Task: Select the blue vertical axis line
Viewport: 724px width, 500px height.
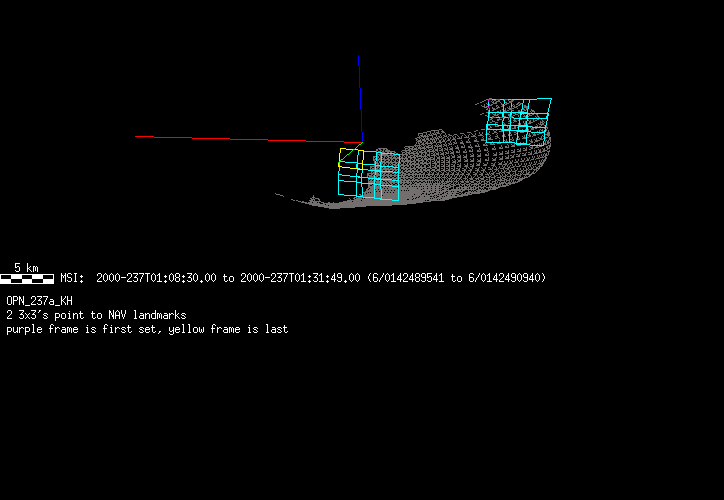Action: point(361,99)
